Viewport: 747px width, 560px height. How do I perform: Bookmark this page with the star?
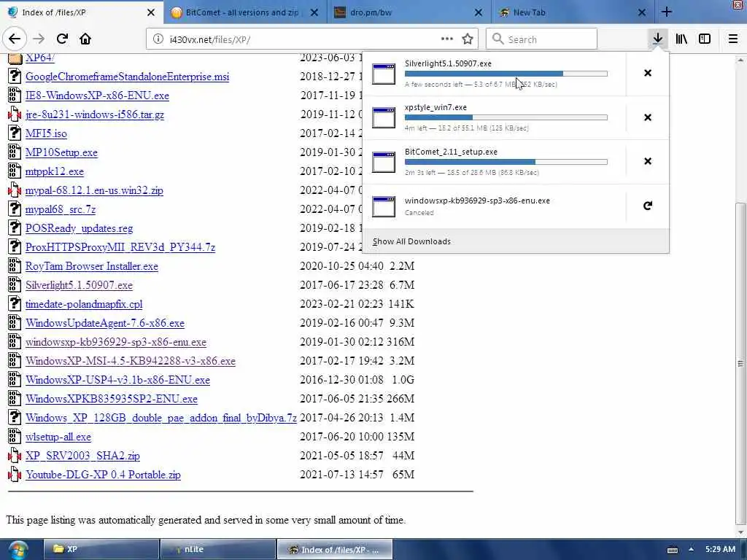(468, 39)
